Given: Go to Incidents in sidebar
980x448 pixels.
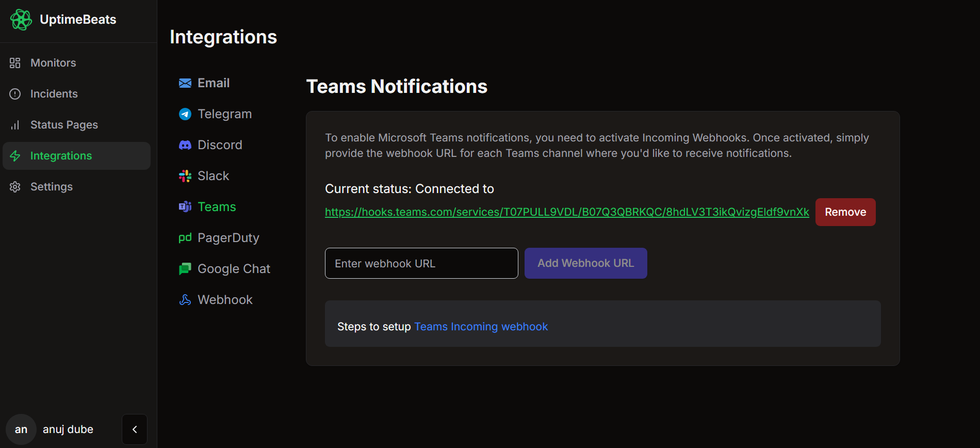Looking at the screenshot, I should click(54, 94).
